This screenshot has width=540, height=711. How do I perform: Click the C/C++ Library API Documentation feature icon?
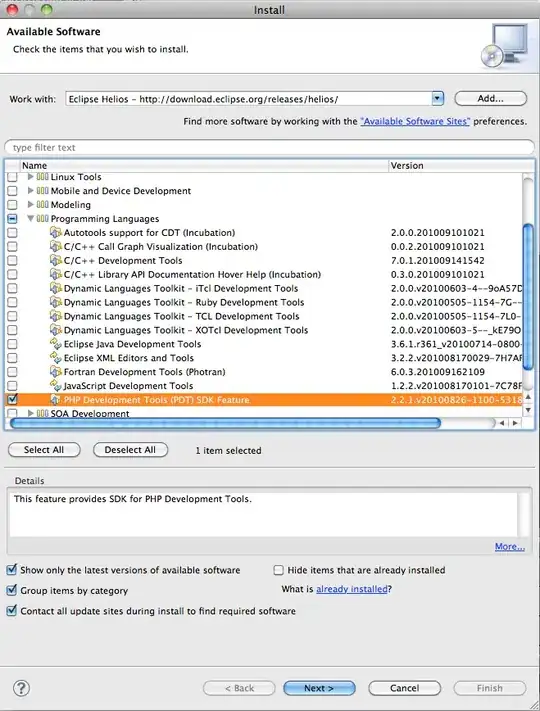click(56, 274)
